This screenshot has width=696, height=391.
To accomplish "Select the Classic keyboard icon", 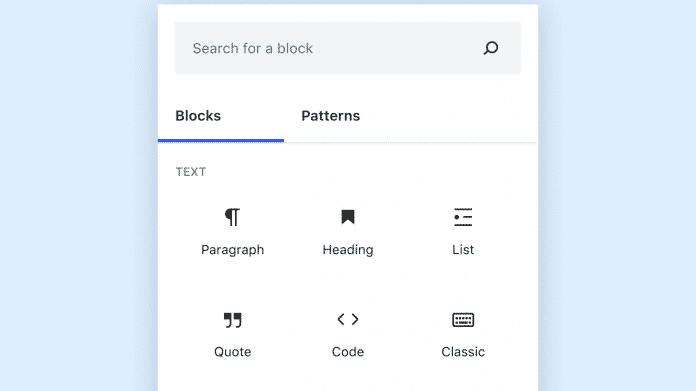I will pyautogui.click(x=463, y=320).
